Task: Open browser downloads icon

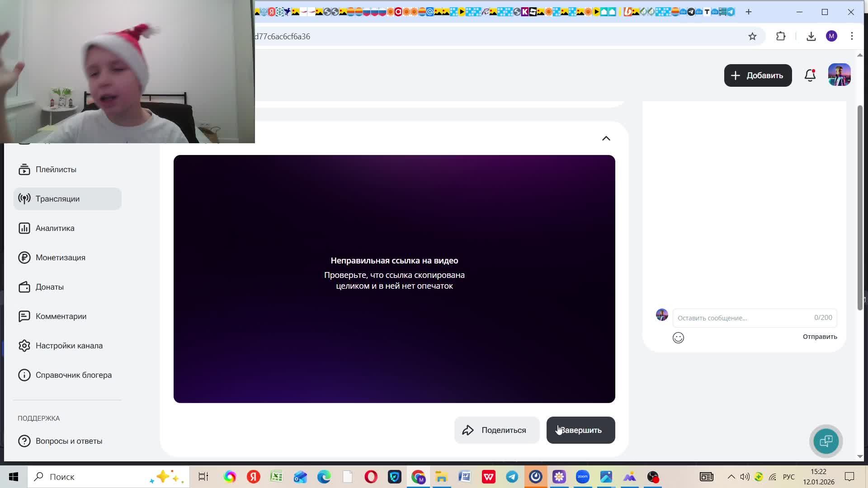Action: 811,37
